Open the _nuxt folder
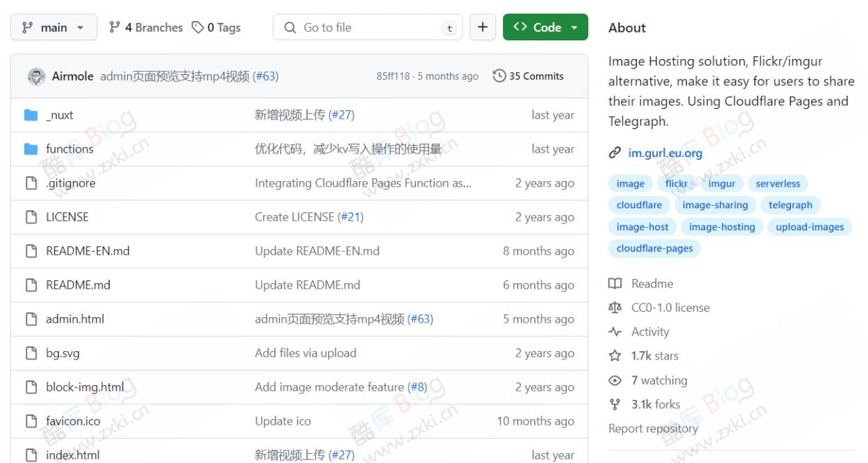This screenshot has height=463, width=868. point(60,115)
